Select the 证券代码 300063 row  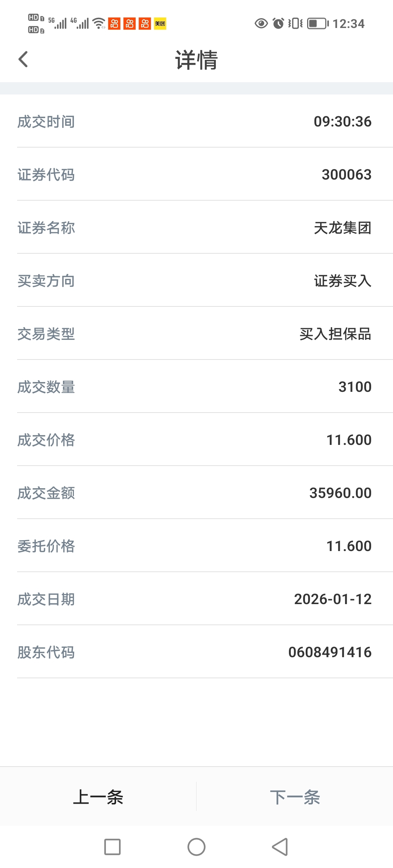point(196,174)
